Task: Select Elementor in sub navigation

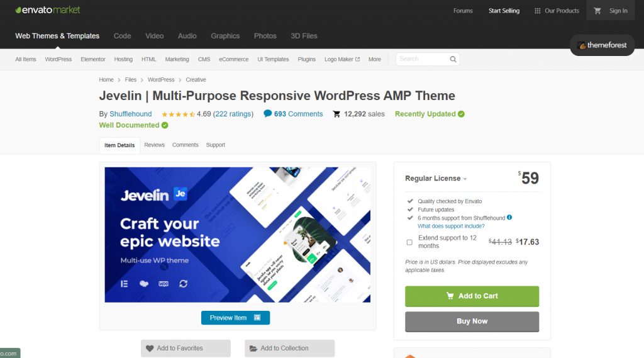Action: [x=93, y=59]
